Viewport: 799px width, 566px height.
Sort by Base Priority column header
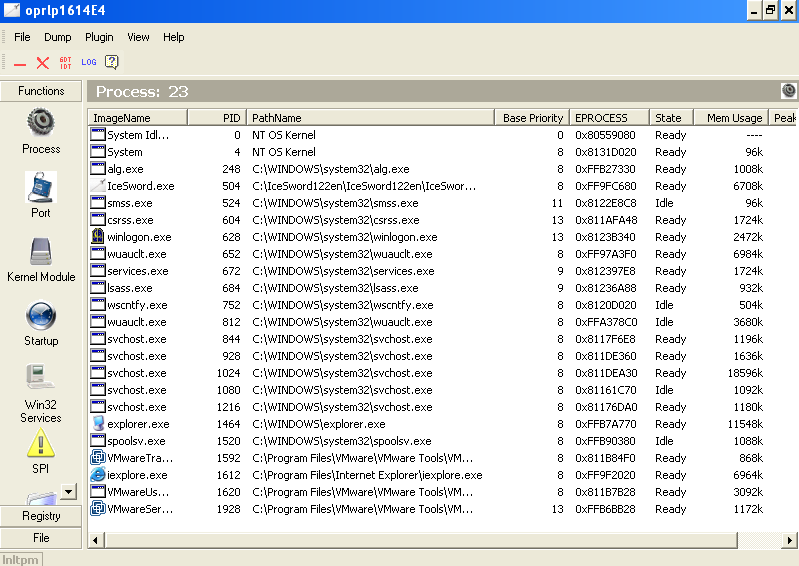[532, 118]
